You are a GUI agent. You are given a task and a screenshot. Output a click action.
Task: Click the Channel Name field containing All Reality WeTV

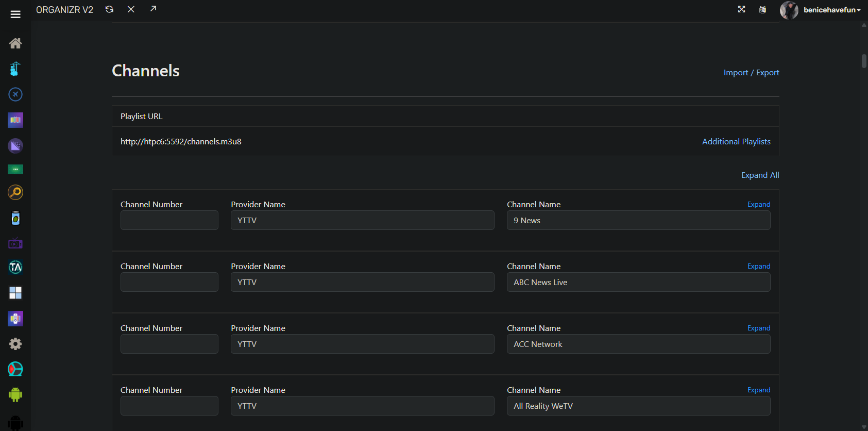(x=638, y=406)
